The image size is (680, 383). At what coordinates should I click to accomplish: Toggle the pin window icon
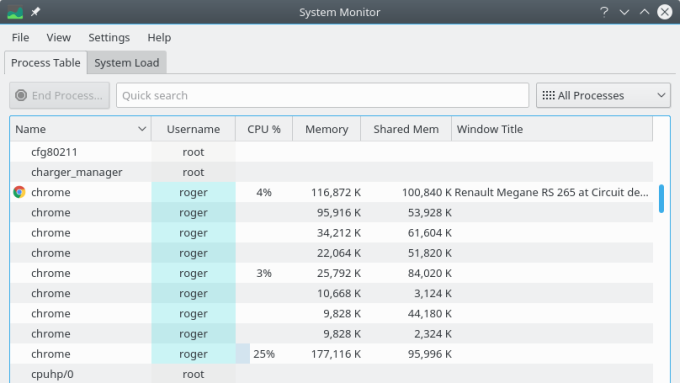point(36,12)
